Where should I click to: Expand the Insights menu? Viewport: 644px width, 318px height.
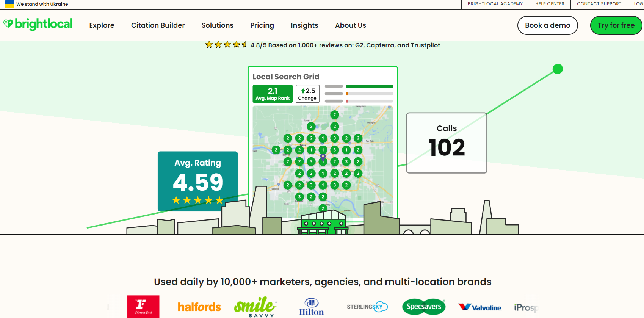point(304,25)
